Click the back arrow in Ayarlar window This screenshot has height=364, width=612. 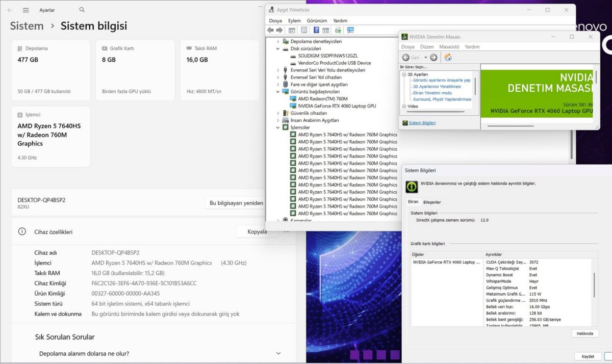click(x=10, y=10)
